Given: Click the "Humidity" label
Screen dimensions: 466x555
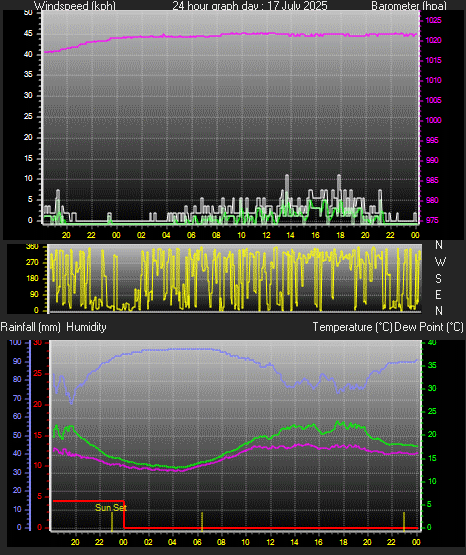Looking at the screenshot, I should (x=86, y=327).
